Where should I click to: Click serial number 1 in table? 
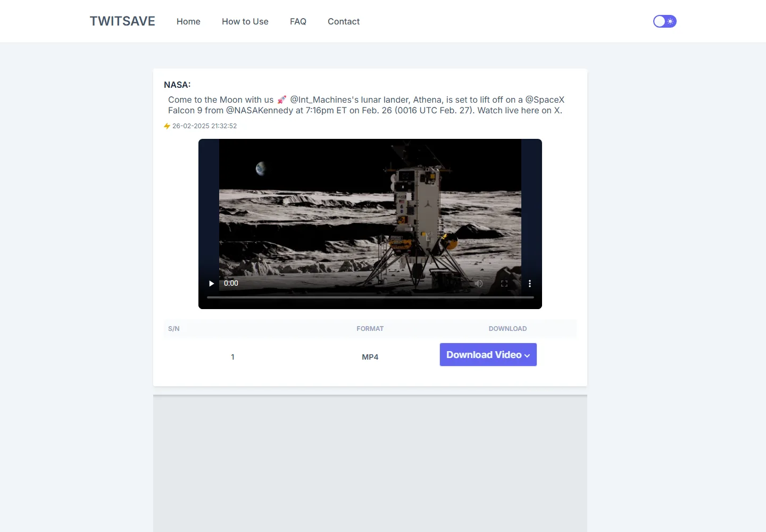tap(232, 357)
